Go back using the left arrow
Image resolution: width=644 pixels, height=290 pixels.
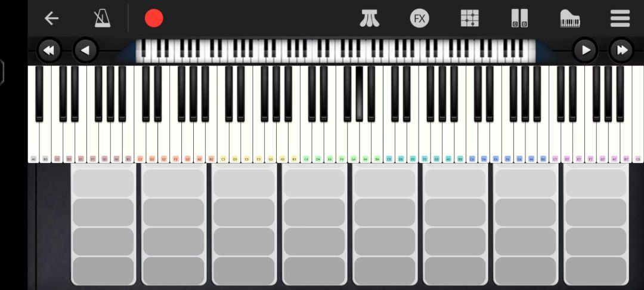tap(51, 18)
